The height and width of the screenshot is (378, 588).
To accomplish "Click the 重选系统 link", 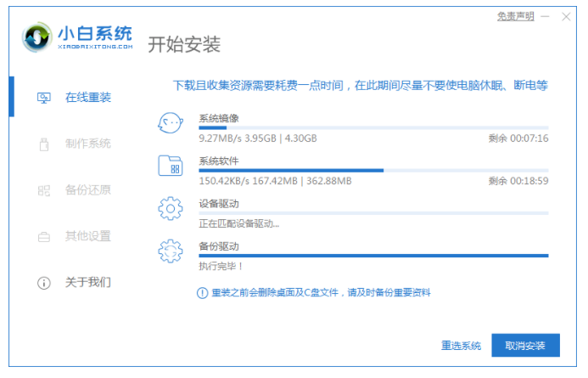I will [461, 346].
